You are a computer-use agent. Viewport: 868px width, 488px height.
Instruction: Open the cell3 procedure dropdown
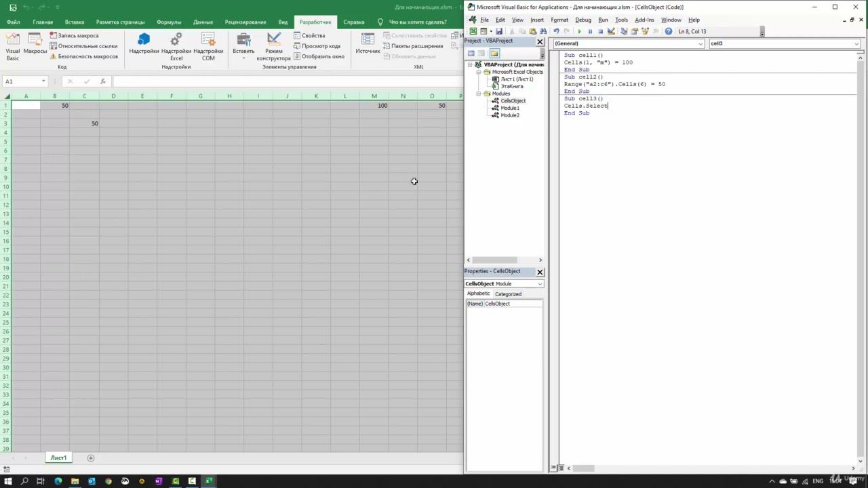784,43
